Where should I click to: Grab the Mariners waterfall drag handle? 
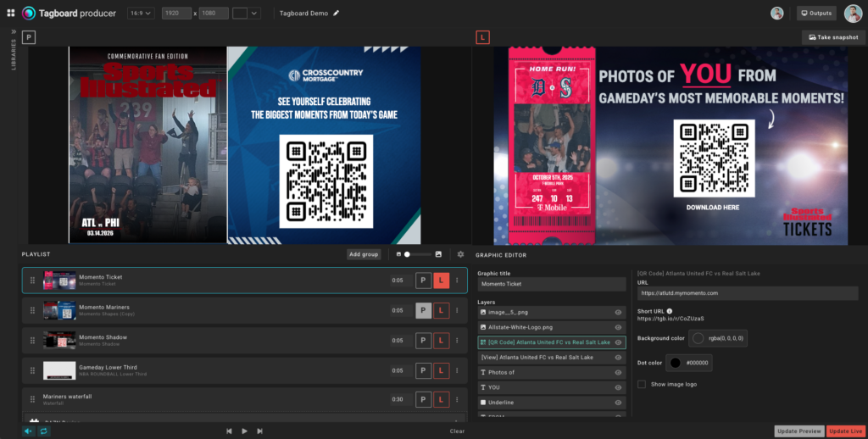tap(33, 399)
